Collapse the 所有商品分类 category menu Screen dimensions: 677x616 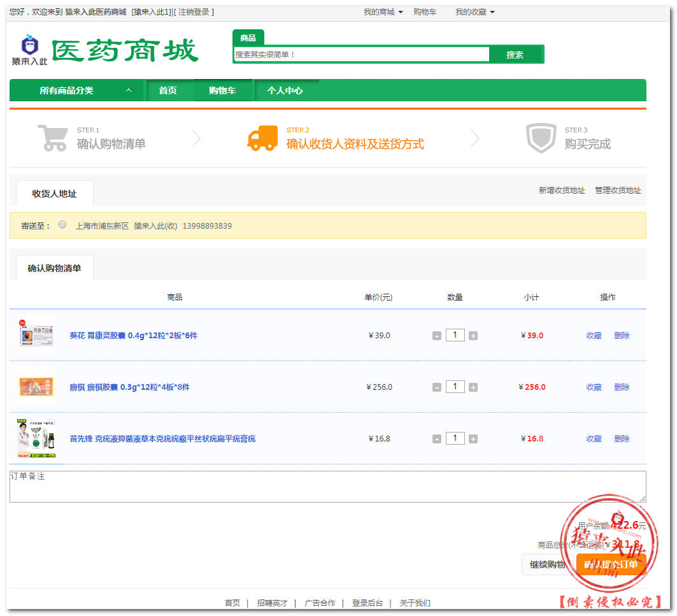pyautogui.click(x=129, y=90)
